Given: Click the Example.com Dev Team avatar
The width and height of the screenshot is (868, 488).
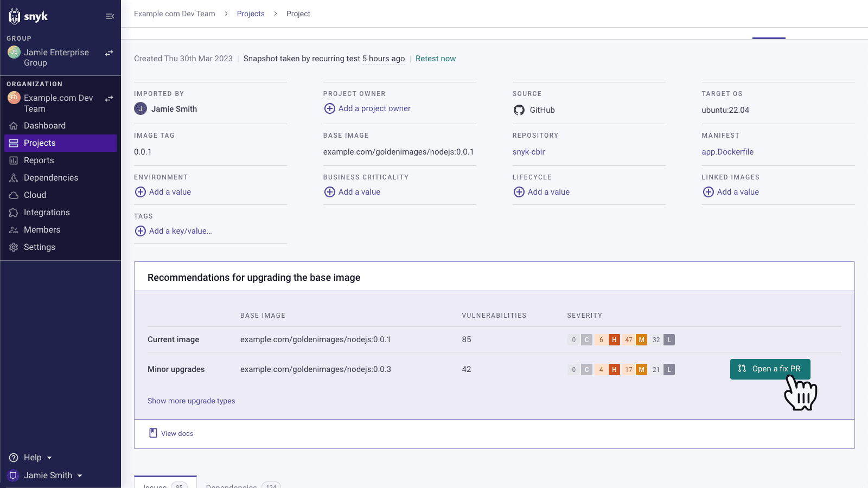Looking at the screenshot, I should pos(14,98).
